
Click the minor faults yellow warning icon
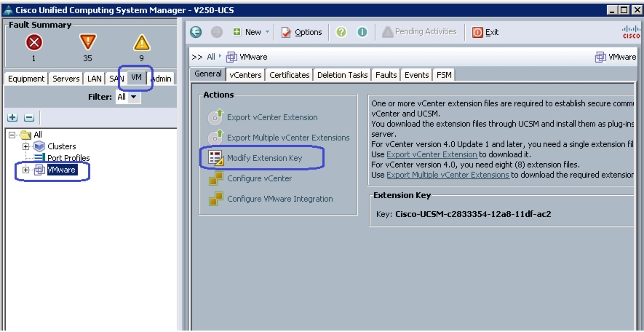point(141,43)
